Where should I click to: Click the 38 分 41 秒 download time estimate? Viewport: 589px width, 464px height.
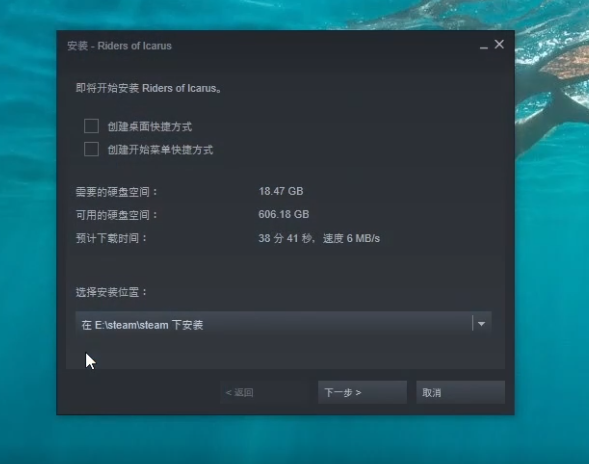click(286, 238)
